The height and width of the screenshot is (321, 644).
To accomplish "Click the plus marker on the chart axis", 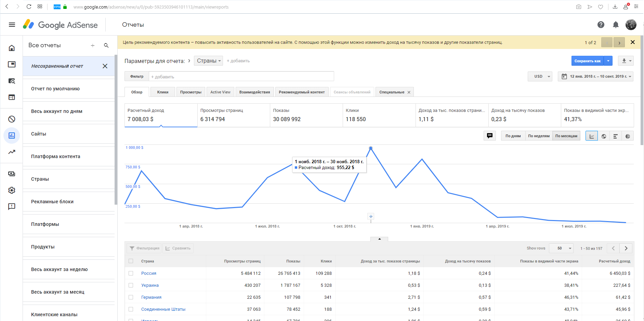I will (x=371, y=216).
